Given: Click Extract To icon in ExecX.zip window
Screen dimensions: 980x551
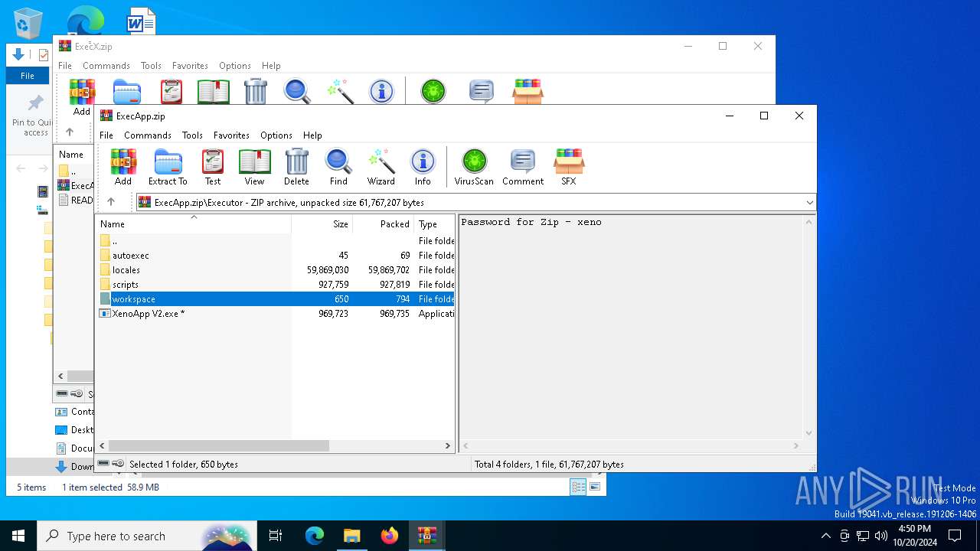Looking at the screenshot, I should tap(127, 92).
